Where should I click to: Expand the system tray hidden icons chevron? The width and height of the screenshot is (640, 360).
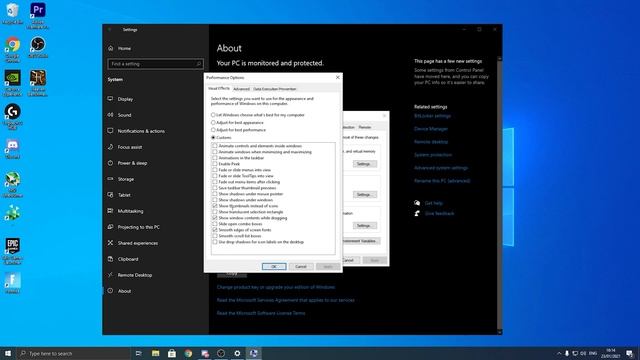[559, 353]
